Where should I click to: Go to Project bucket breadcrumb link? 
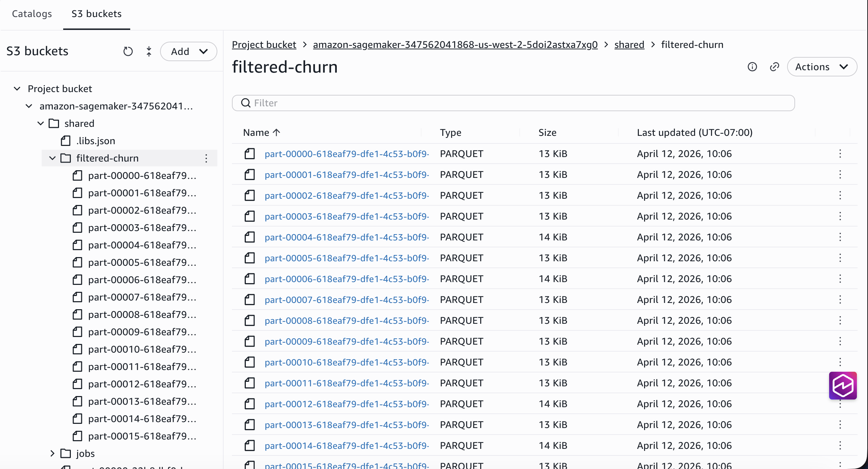[x=264, y=45]
